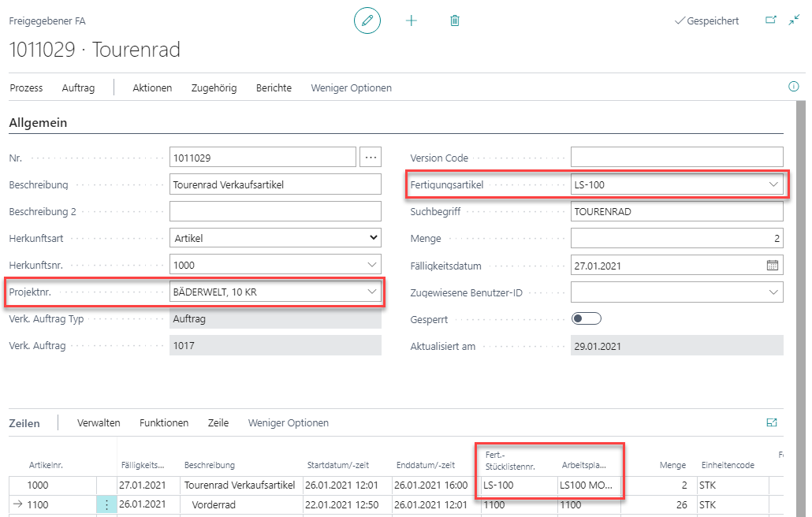Screen dimensions: 812x517
Task: Open the Fertigungsartikel dropdown arrow
Action: 773,184
